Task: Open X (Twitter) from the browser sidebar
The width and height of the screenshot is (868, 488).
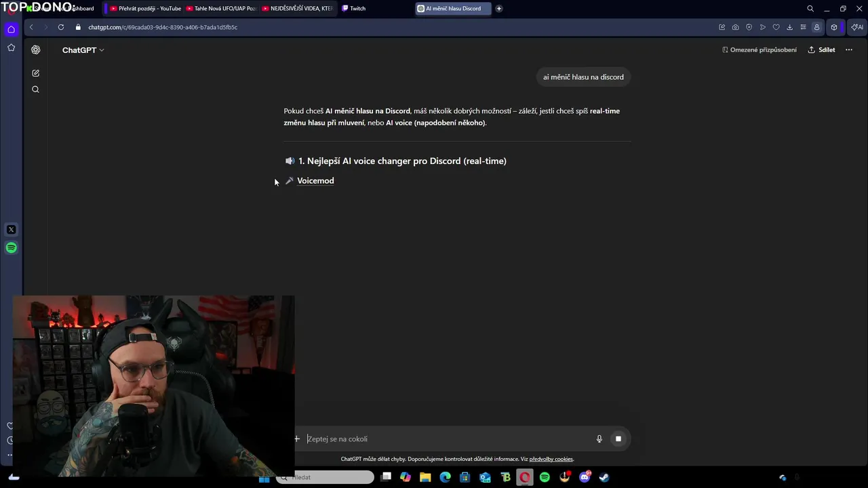Action: [11, 230]
